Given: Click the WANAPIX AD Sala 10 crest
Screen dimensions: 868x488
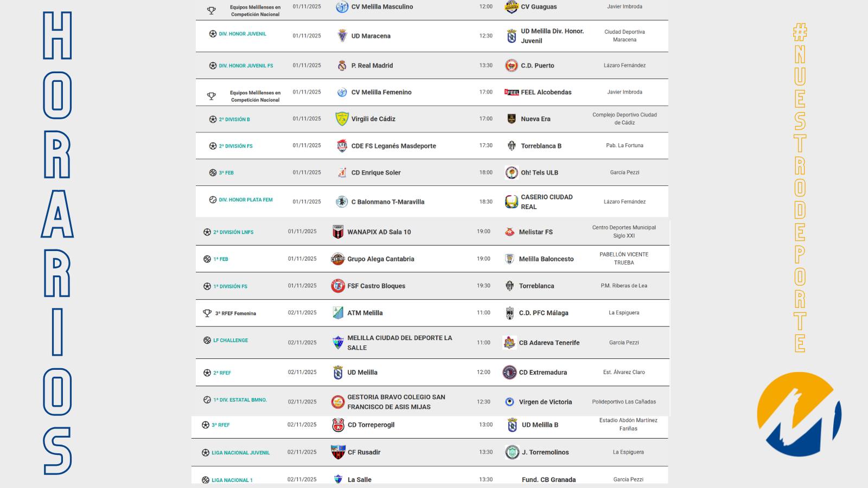Looking at the screenshot, I should 338,232.
